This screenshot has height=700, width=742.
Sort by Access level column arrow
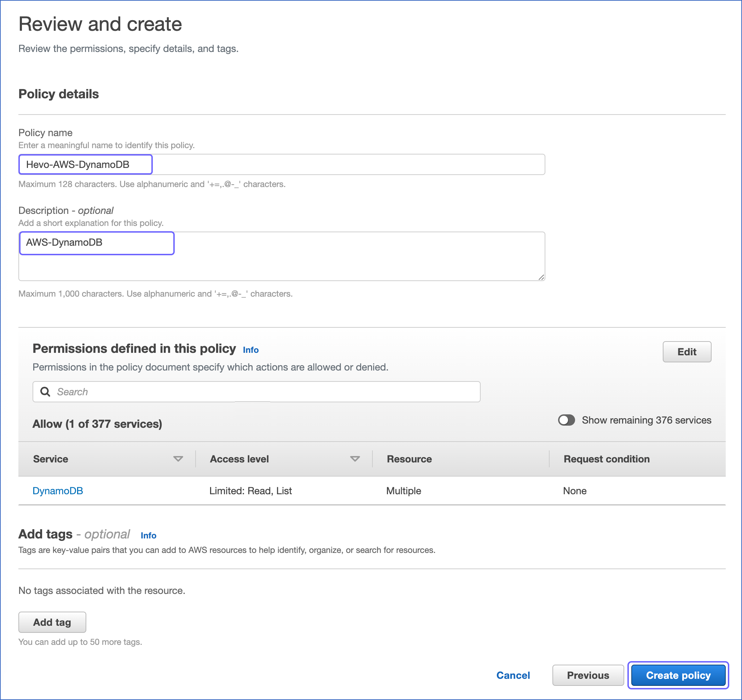[x=355, y=459]
